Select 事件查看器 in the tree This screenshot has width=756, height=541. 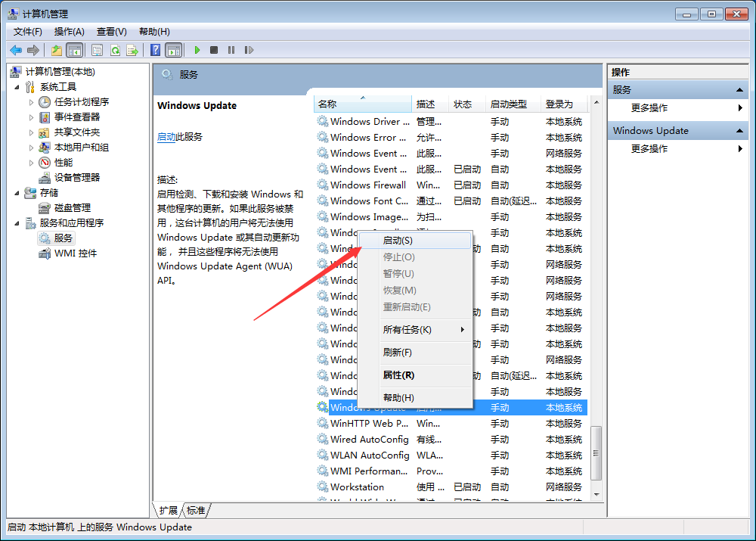click(x=77, y=117)
